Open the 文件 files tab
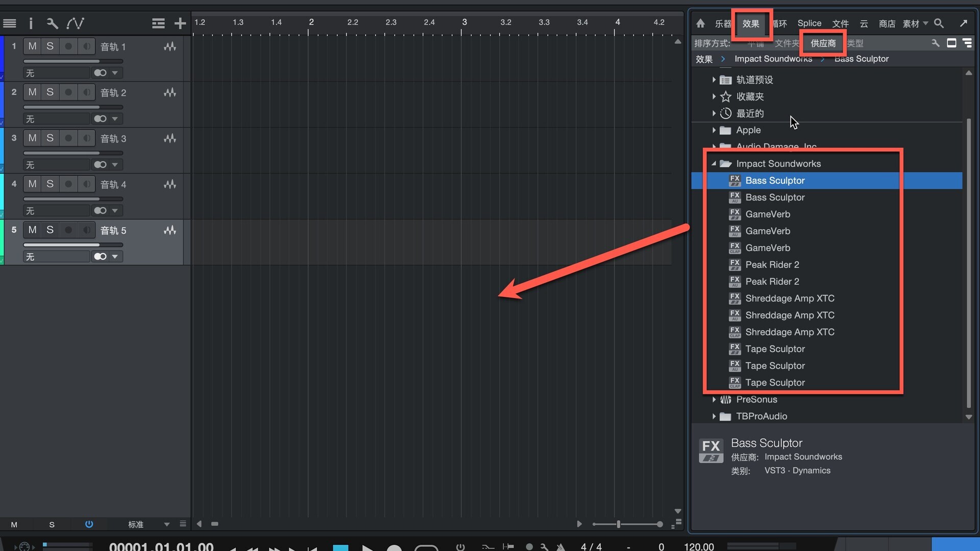Screen dimensions: 980x551 coord(840,23)
